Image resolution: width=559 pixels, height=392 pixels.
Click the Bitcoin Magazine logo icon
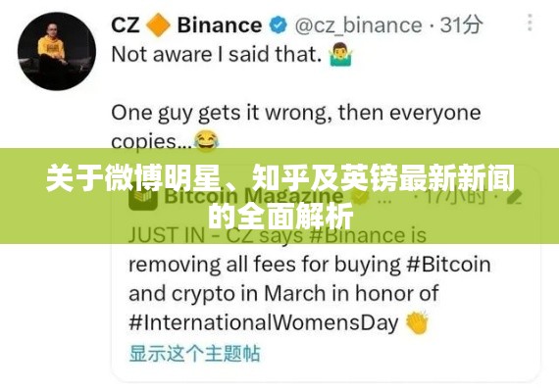(x=143, y=198)
